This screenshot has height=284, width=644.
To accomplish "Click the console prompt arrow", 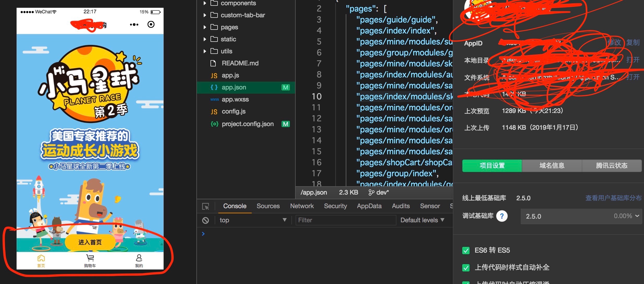I will 203,234.
